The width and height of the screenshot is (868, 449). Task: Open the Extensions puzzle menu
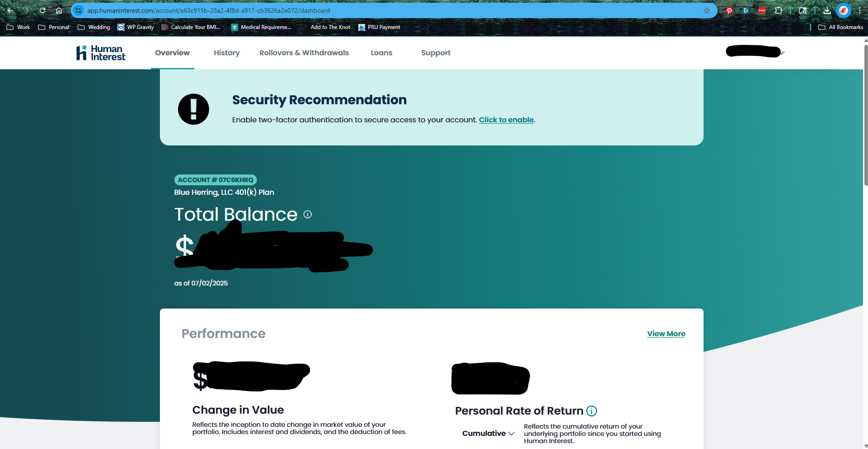(778, 10)
